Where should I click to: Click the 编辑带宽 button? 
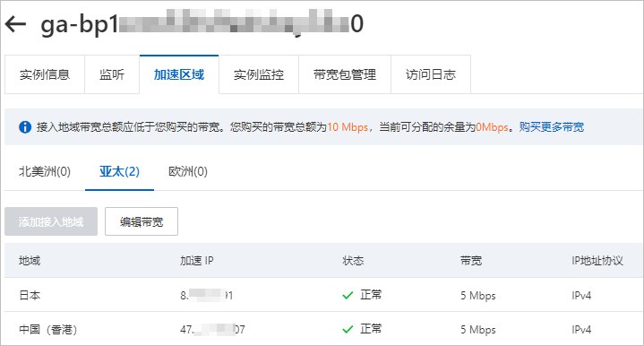pos(142,221)
